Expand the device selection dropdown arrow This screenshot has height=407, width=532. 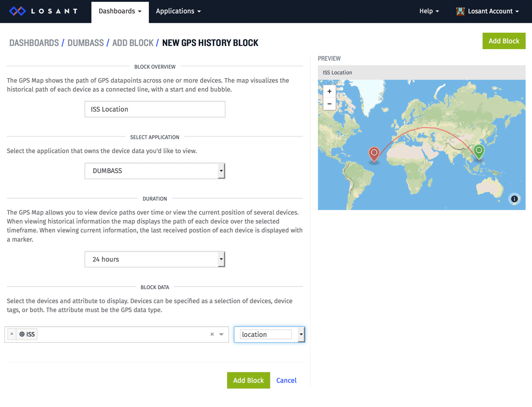222,334
